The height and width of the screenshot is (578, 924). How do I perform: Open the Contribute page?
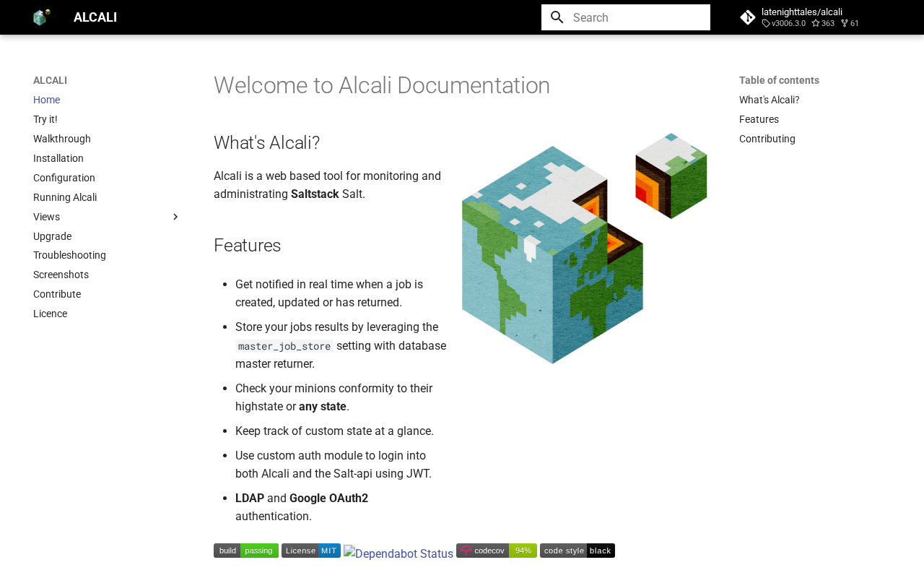57,294
